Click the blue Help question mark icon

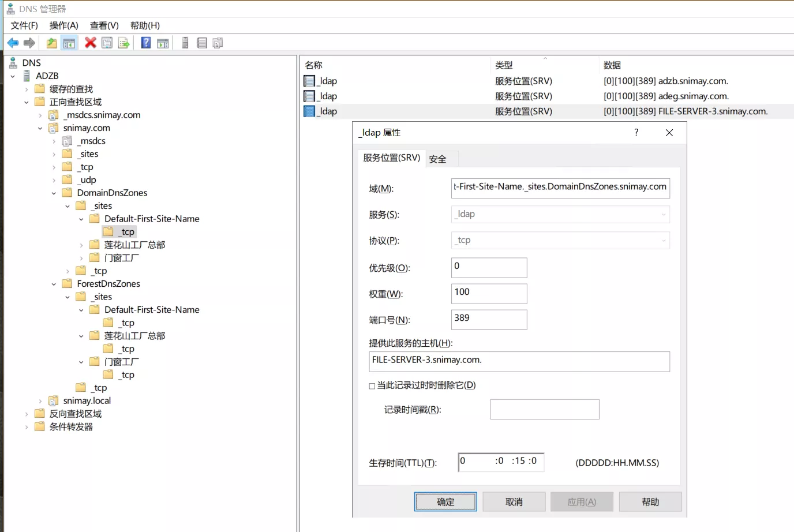click(x=146, y=43)
